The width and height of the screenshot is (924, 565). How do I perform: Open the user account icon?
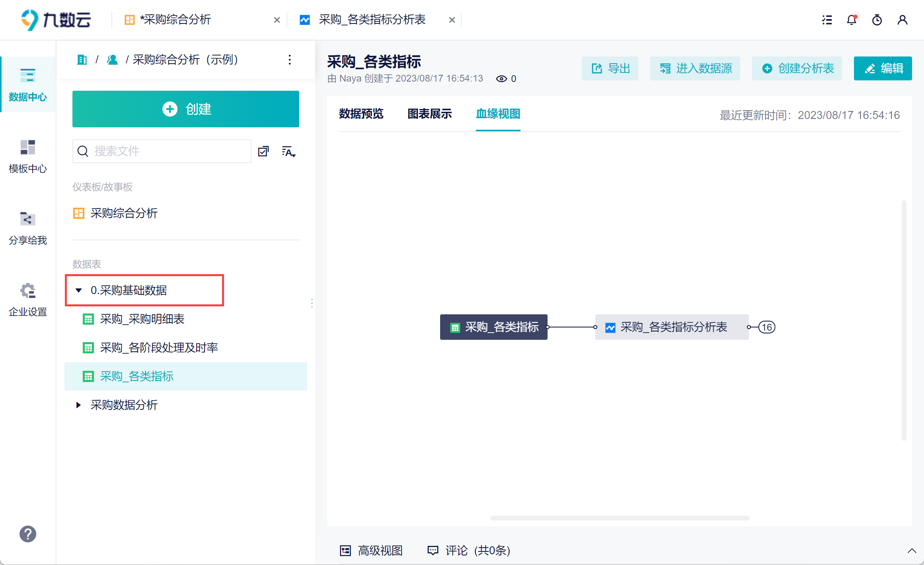[902, 20]
